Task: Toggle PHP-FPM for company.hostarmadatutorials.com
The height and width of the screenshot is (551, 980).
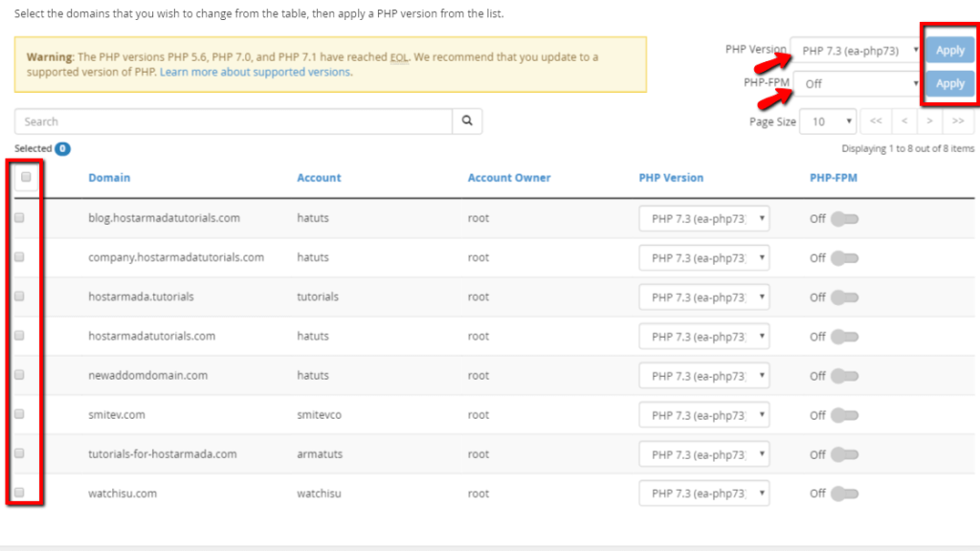Action: coord(844,258)
